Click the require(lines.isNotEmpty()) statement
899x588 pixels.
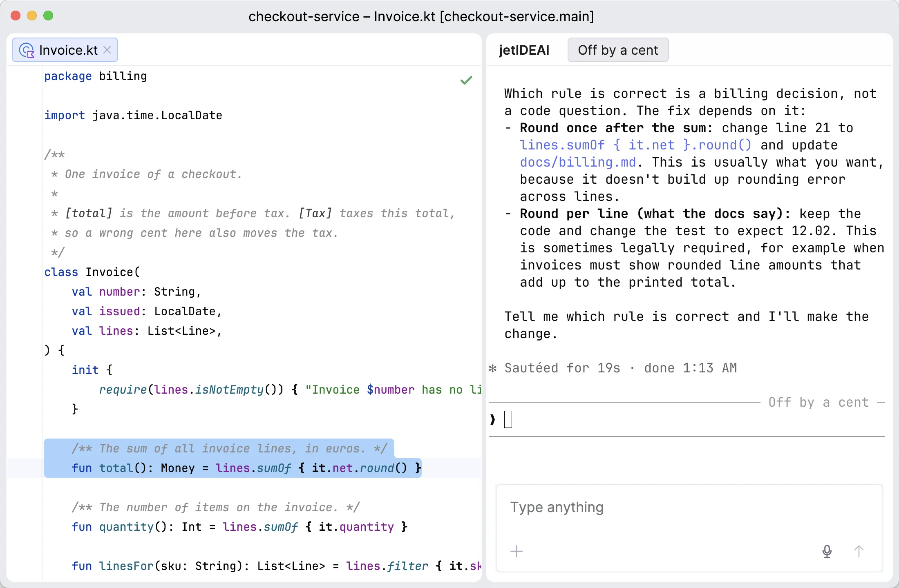pos(290,390)
